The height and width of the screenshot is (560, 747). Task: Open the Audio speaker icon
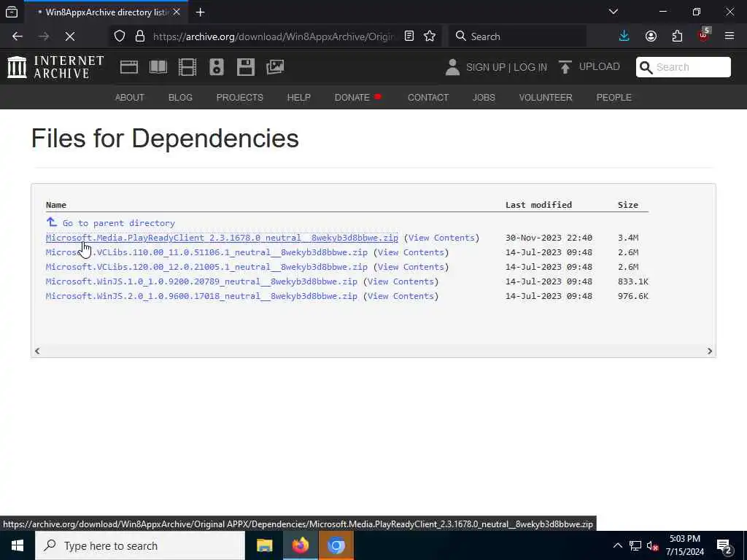[216, 67]
